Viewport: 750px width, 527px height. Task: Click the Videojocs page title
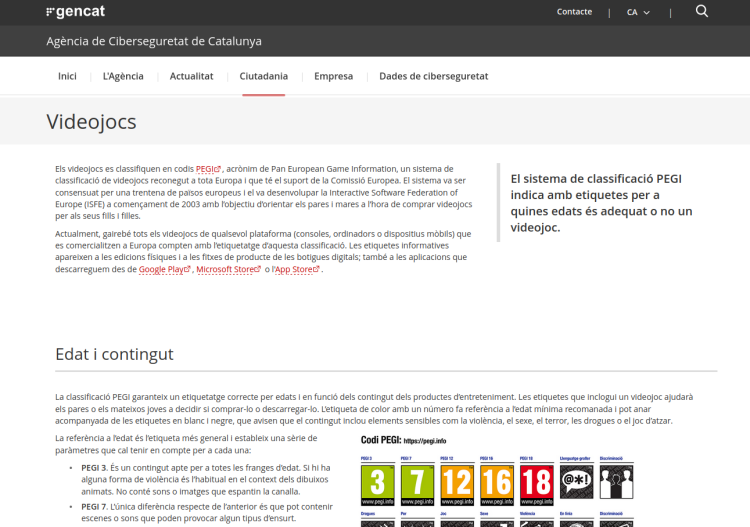91,122
